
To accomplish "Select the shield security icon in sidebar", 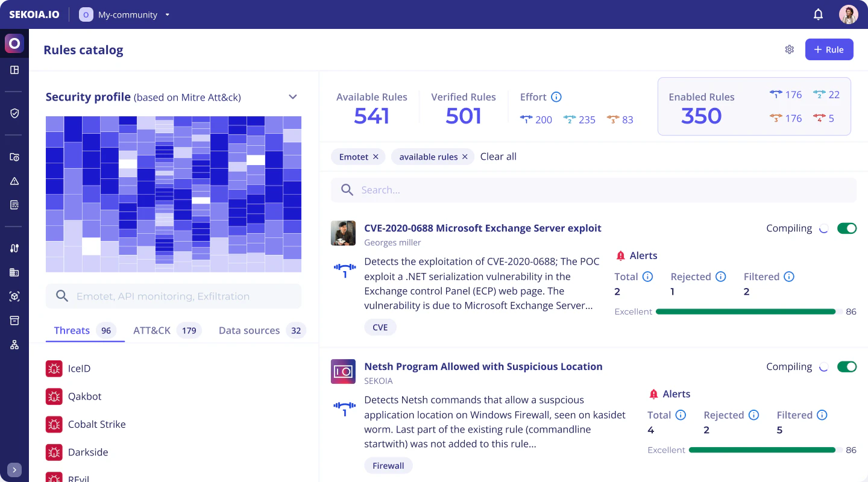I will coord(14,113).
